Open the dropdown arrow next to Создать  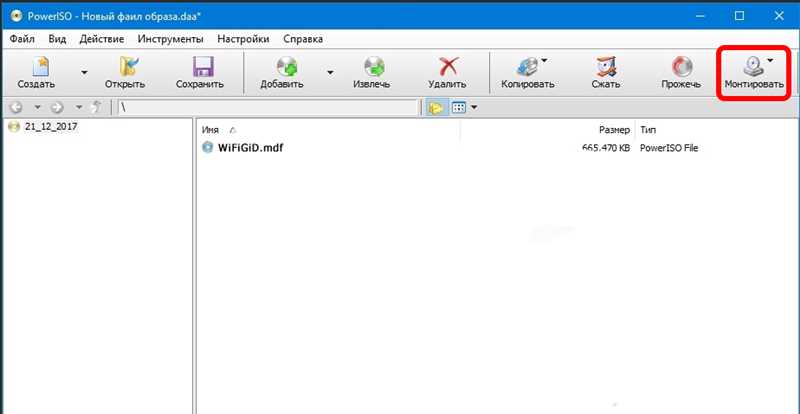tap(84, 72)
